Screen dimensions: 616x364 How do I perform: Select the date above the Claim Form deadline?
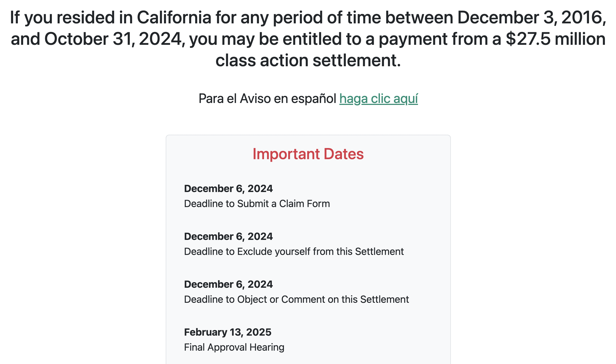228,189
